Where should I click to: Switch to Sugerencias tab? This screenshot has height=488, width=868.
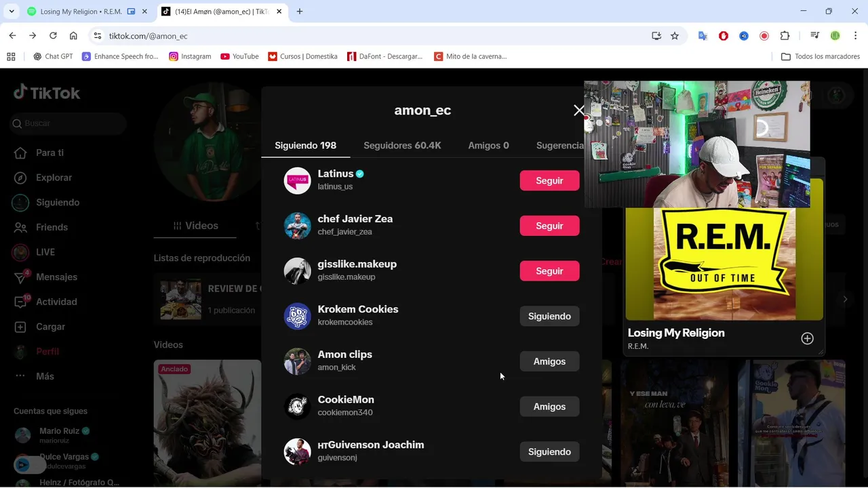(x=560, y=145)
